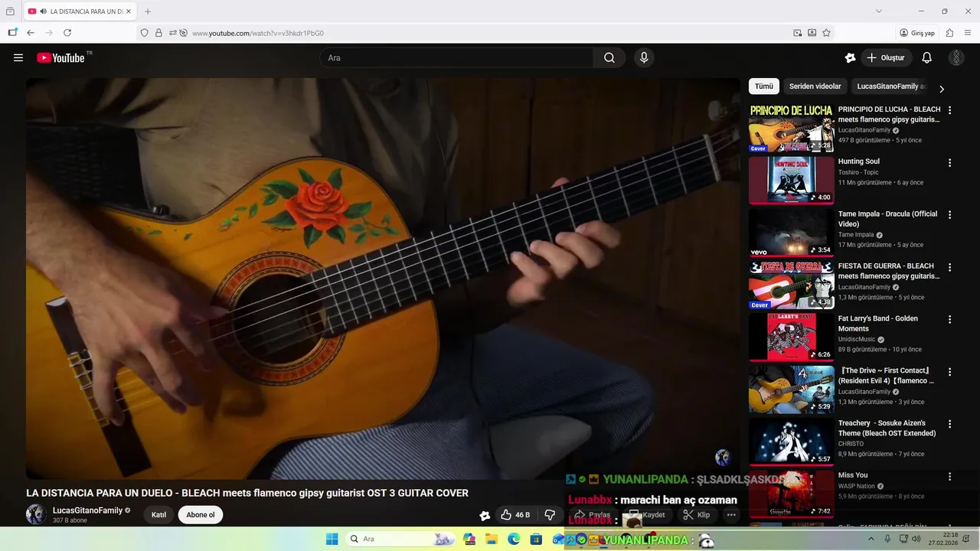The width and height of the screenshot is (980, 551).
Task: Click the Oluştur create button
Action: click(886, 57)
